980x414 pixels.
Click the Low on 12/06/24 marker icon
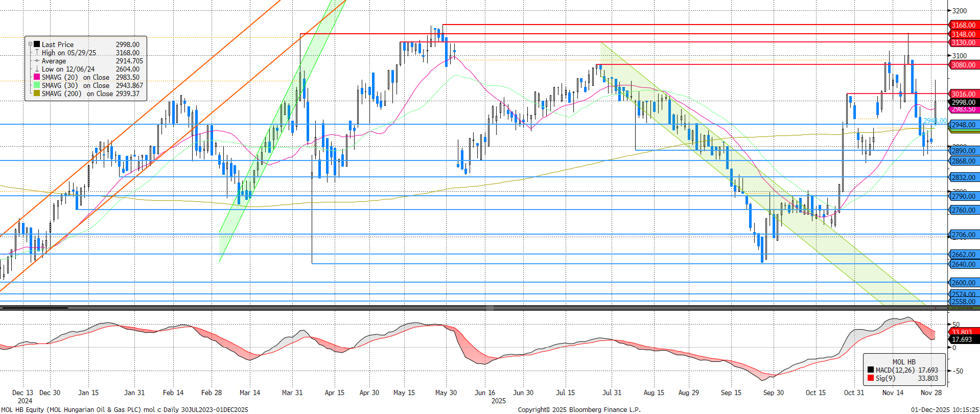tap(37, 69)
